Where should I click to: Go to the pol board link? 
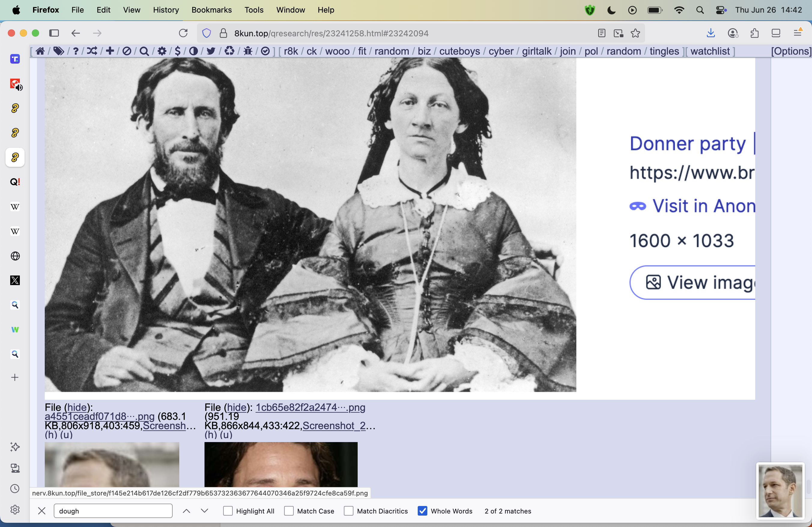591,51
